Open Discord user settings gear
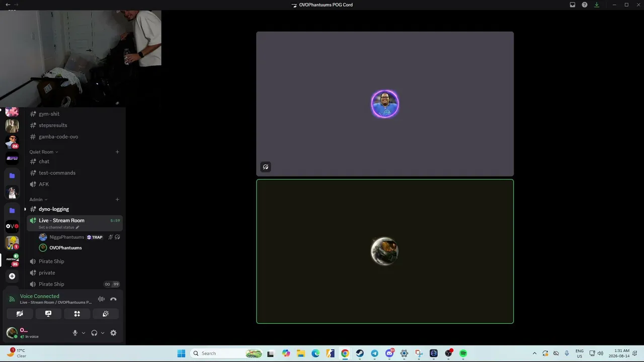644x362 pixels. coord(113,333)
